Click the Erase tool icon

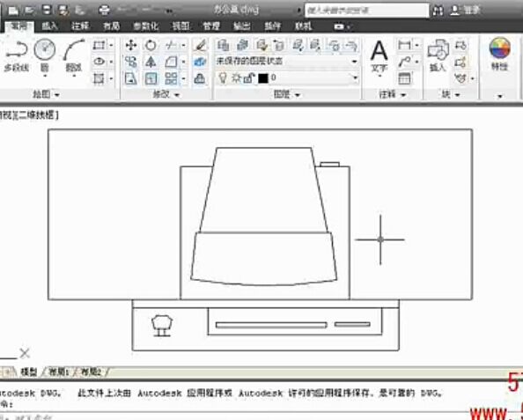[200, 45]
